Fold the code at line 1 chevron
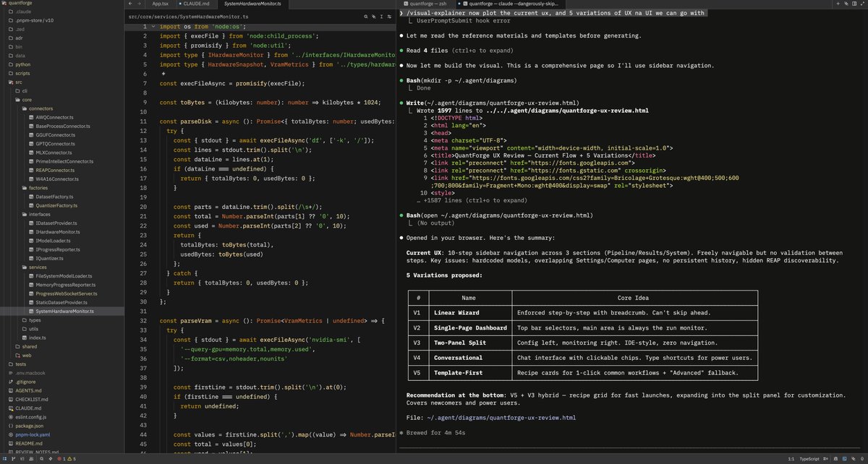 pos(153,26)
